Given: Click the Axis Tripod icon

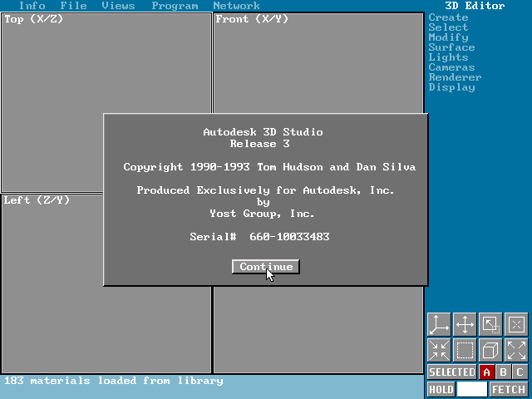Looking at the screenshot, I should (x=439, y=324).
